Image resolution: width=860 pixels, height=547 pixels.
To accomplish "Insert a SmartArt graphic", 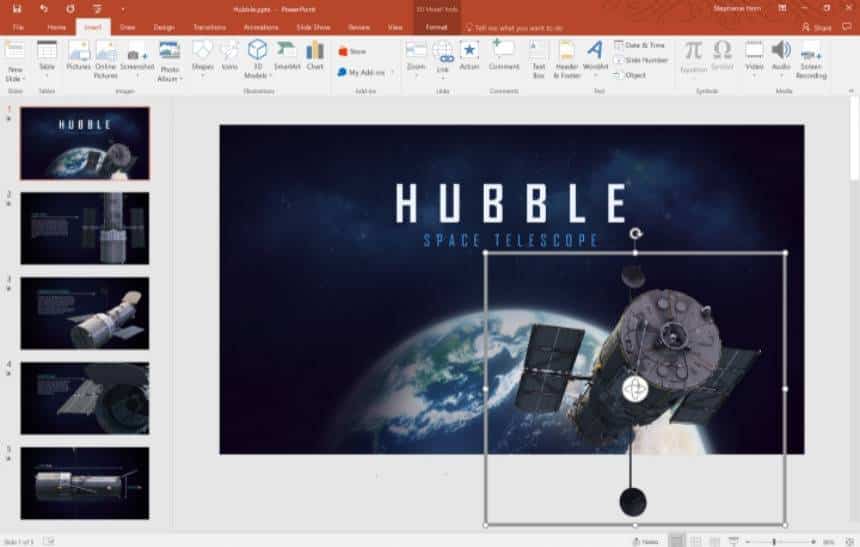I will pos(287,55).
